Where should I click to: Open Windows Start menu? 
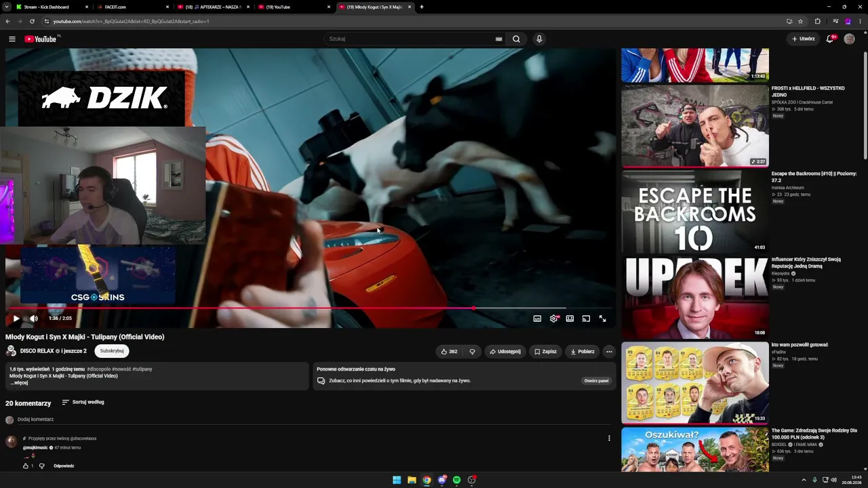397,480
